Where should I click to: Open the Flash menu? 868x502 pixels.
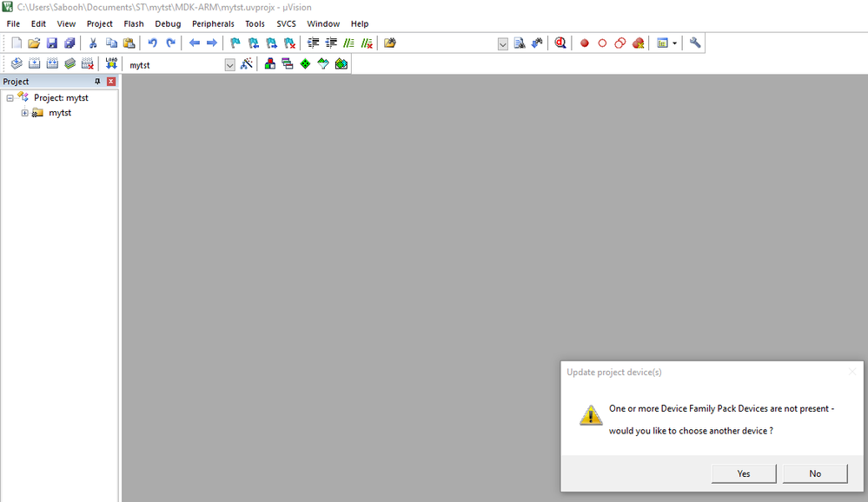pyautogui.click(x=134, y=23)
